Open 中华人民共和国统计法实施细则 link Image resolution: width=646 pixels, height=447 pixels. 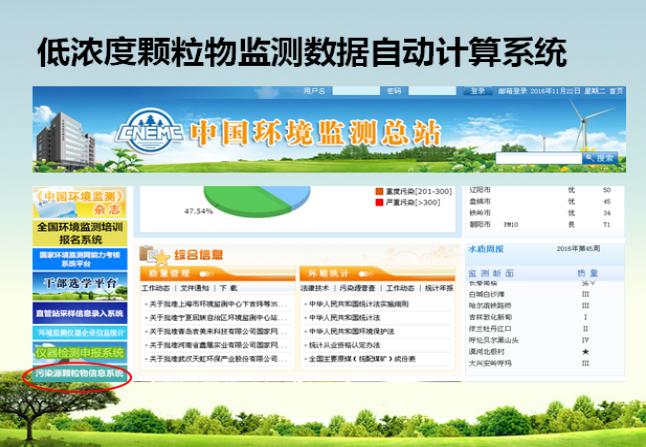tap(359, 304)
